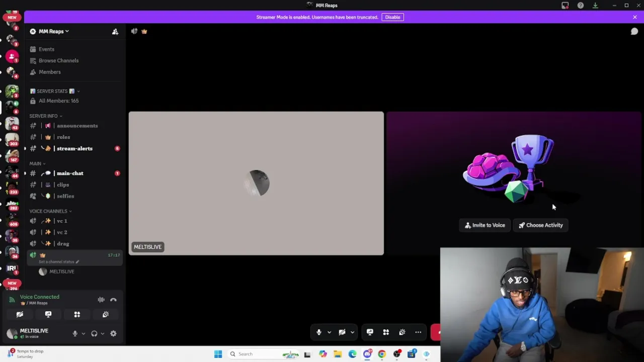Open Microsoft Store from the taskbar
The height and width of the screenshot is (362, 644).
[412, 354]
